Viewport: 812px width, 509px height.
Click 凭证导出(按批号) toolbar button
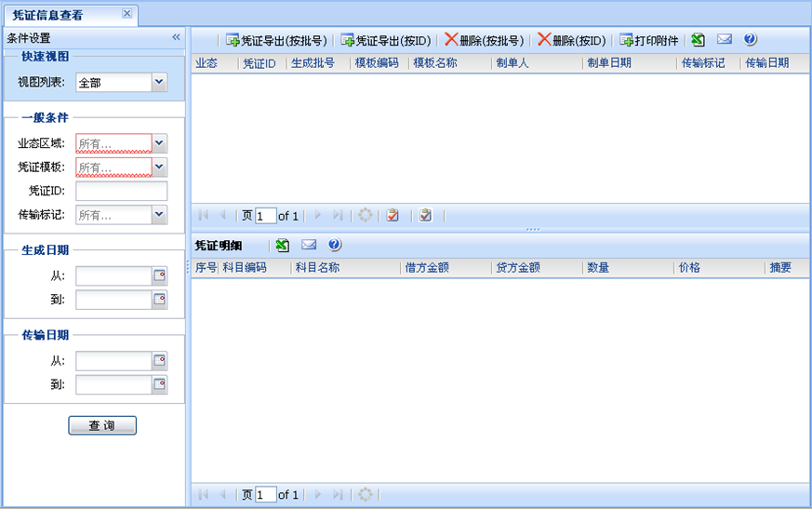pyautogui.click(x=276, y=40)
